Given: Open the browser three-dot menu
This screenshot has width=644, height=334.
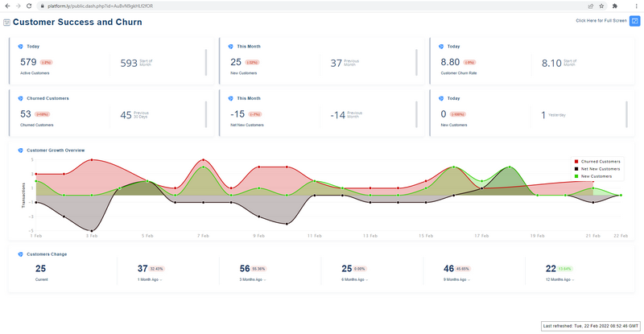Looking at the screenshot, I should [x=637, y=6].
